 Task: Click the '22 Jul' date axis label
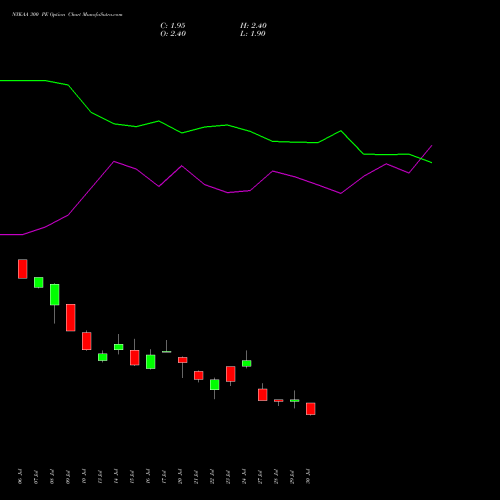(x=212, y=477)
